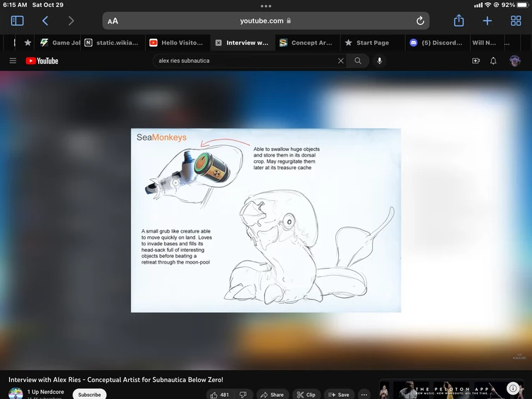Go to YouTube home via logo
This screenshot has width=532, height=399.
(x=42, y=61)
